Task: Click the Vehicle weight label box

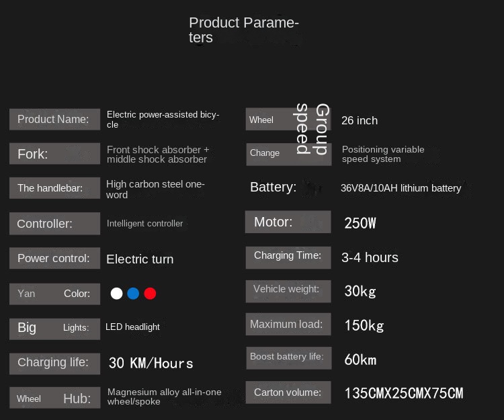Action: [x=288, y=290]
